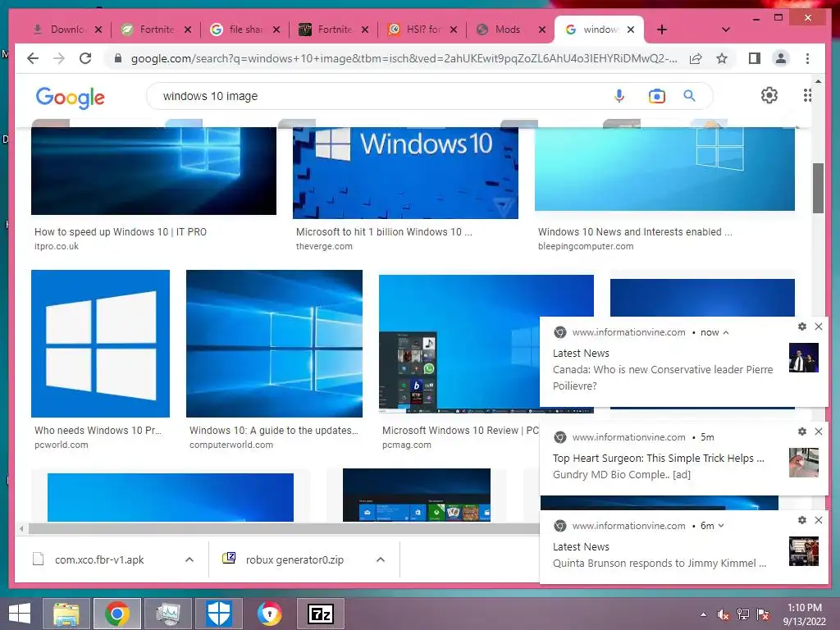Open the Chrome profile avatar
The width and height of the screenshot is (840, 630).
click(x=781, y=58)
